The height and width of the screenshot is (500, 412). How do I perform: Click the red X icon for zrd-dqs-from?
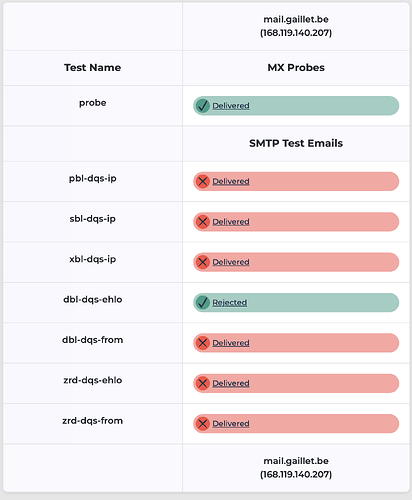click(x=202, y=423)
